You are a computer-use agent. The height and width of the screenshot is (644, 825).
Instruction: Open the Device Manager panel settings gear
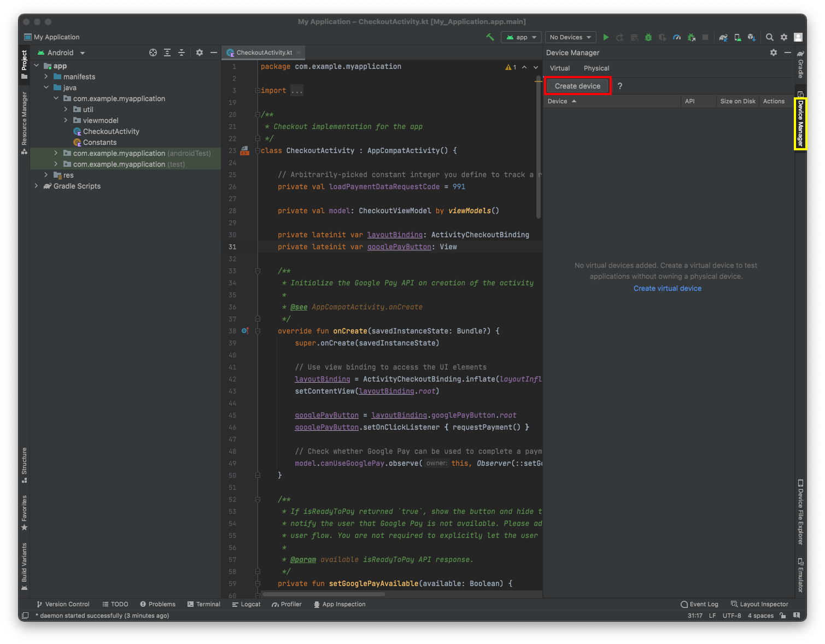(774, 52)
